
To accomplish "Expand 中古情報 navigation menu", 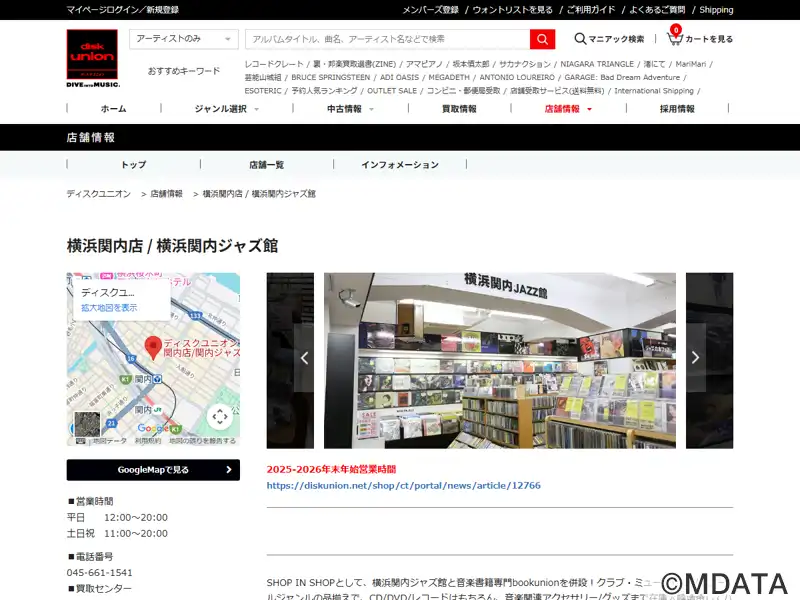I will pyautogui.click(x=350, y=109).
